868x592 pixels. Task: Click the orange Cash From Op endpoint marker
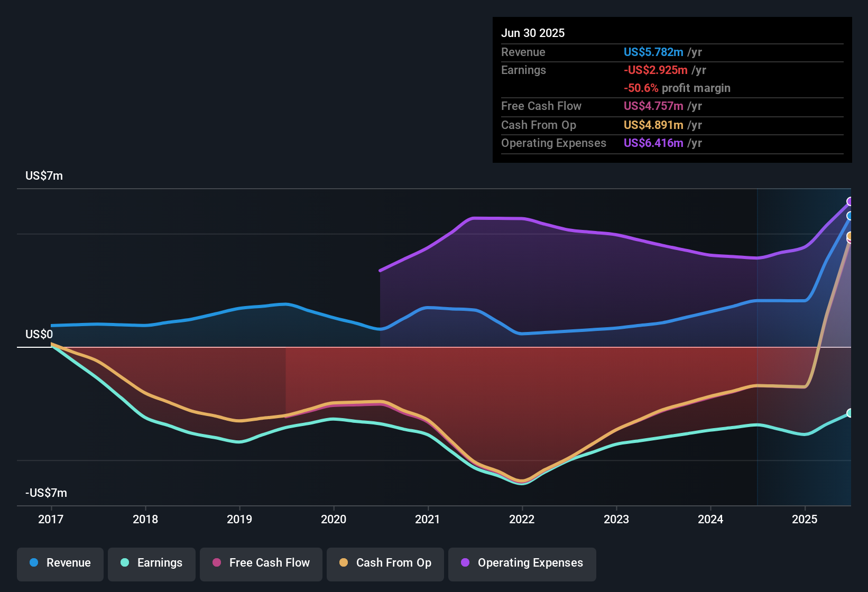tap(850, 236)
